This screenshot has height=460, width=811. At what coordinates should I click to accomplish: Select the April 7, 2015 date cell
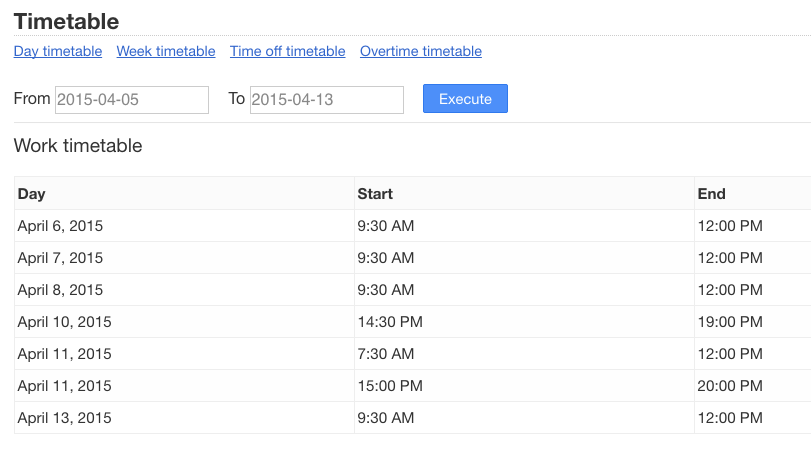coord(60,258)
